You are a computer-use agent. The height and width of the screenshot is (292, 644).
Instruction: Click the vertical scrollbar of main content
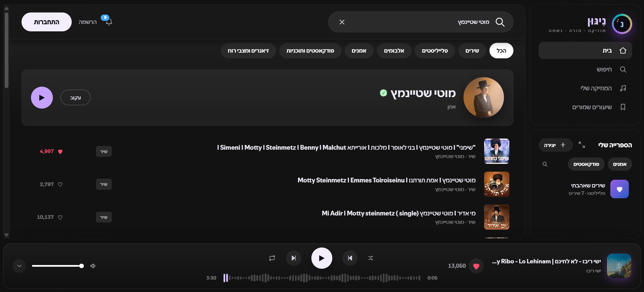click(x=6, y=50)
